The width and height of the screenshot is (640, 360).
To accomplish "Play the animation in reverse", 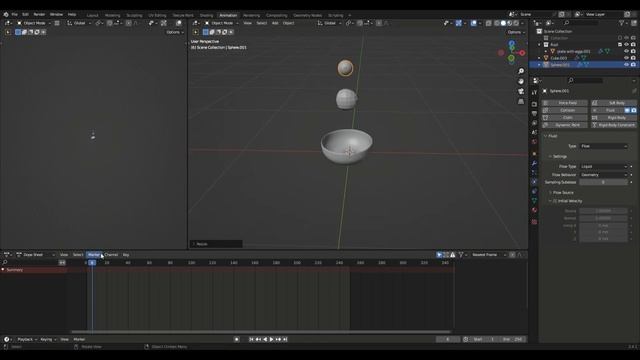I will [265, 339].
